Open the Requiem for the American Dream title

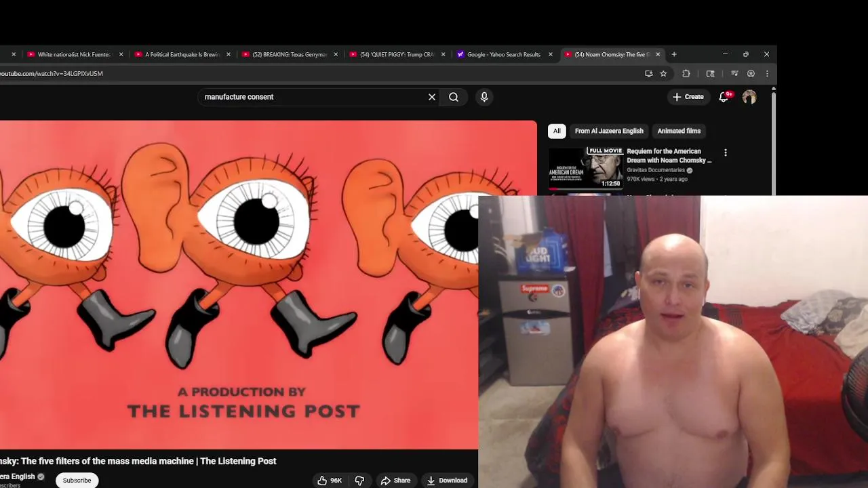click(669, 156)
